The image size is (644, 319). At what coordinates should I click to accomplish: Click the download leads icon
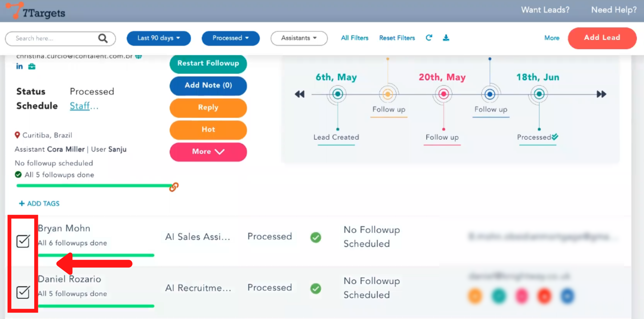[446, 38]
